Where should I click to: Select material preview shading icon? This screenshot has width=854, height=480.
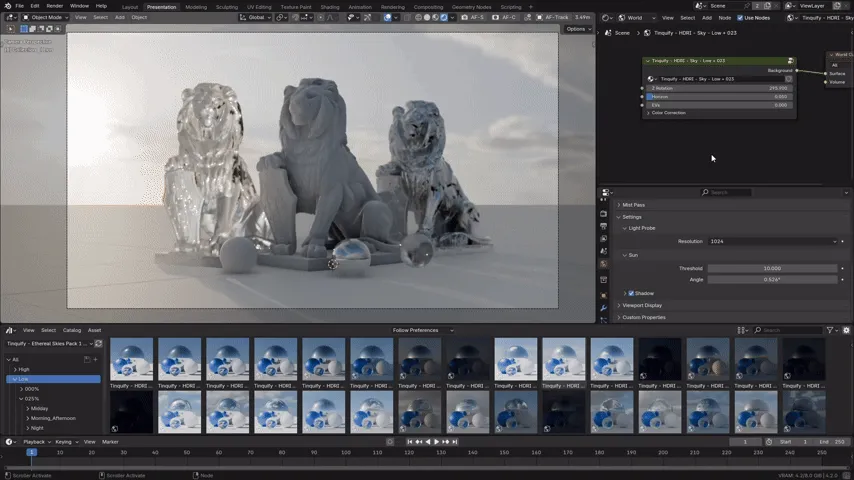click(435, 17)
